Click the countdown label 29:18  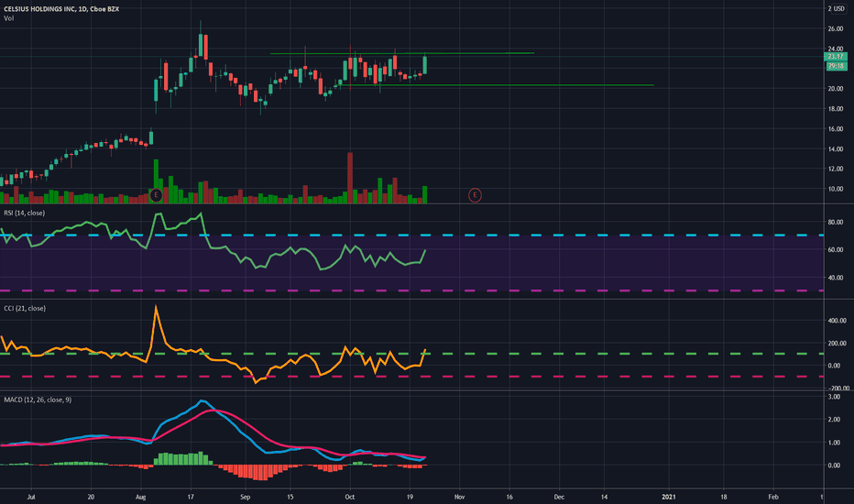coord(836,66)
